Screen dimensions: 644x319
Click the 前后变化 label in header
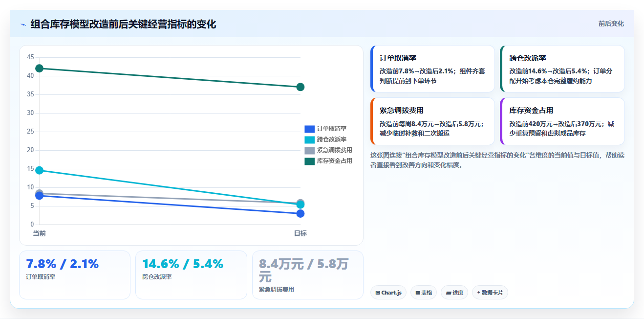click(611, 23)
